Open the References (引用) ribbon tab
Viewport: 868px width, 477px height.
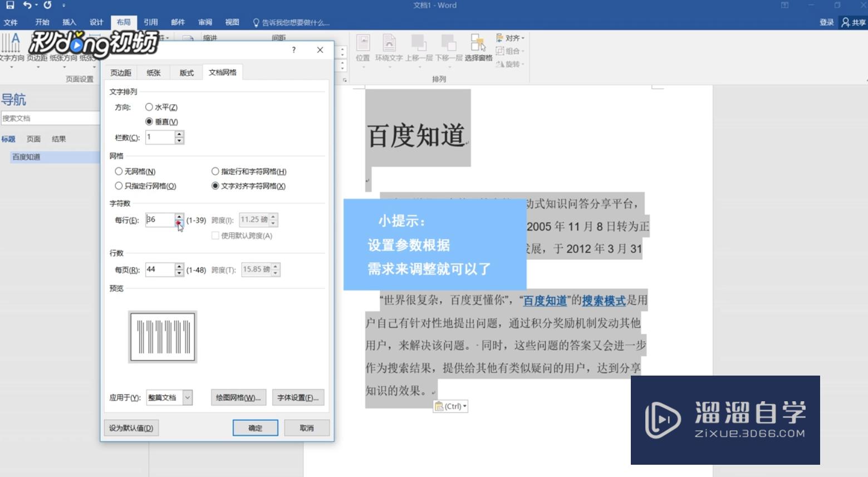click(x=150, y=22)
